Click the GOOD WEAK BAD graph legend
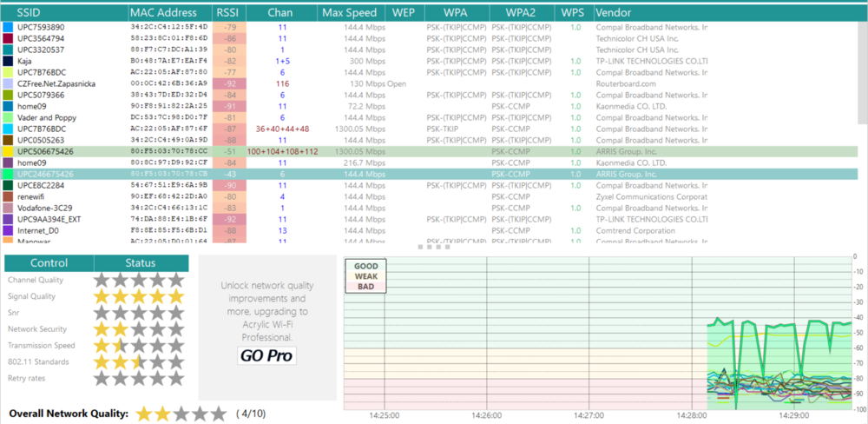This screenshot has width=868, height=424. [365, 276]
